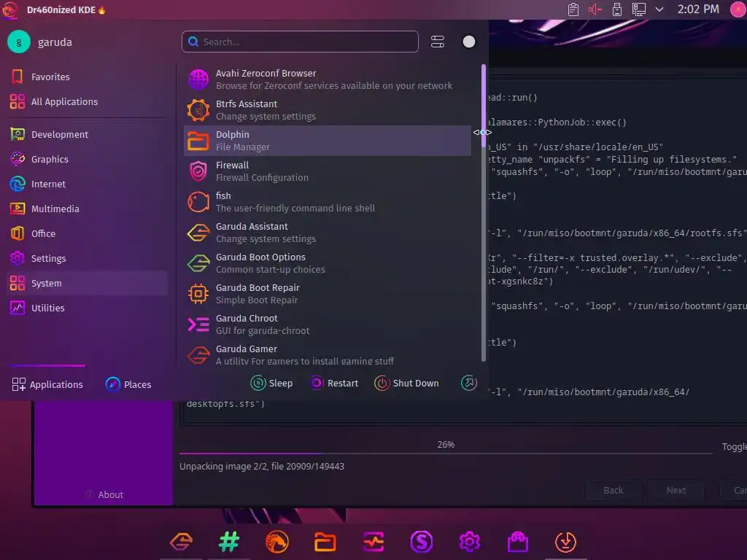The height and width of the screenshot is (560, 747).
Task: Launch Btrfs Assistant from the app list
Action: click(328, 110)
